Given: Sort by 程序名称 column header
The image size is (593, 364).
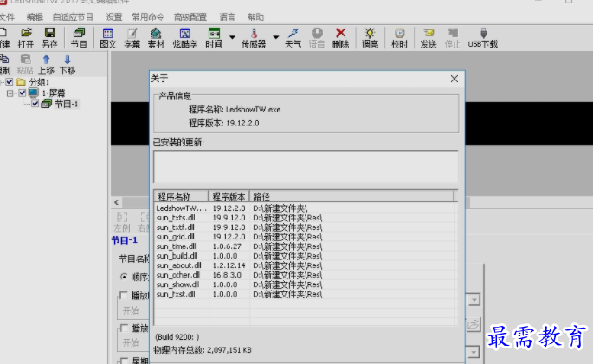Looking at the screenshot, I should coord(181,196).
